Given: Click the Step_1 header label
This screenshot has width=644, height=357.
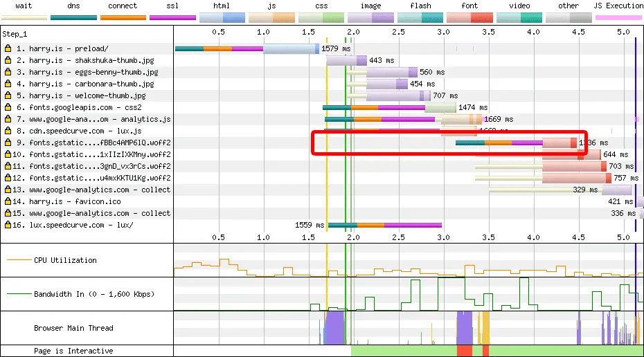Looking at the screenshot, I should pyautogui.click(x=15, y=34).
